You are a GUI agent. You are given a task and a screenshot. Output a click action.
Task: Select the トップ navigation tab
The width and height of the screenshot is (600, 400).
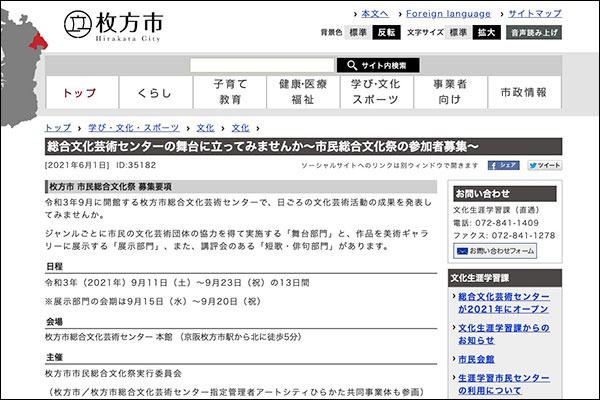80,93
